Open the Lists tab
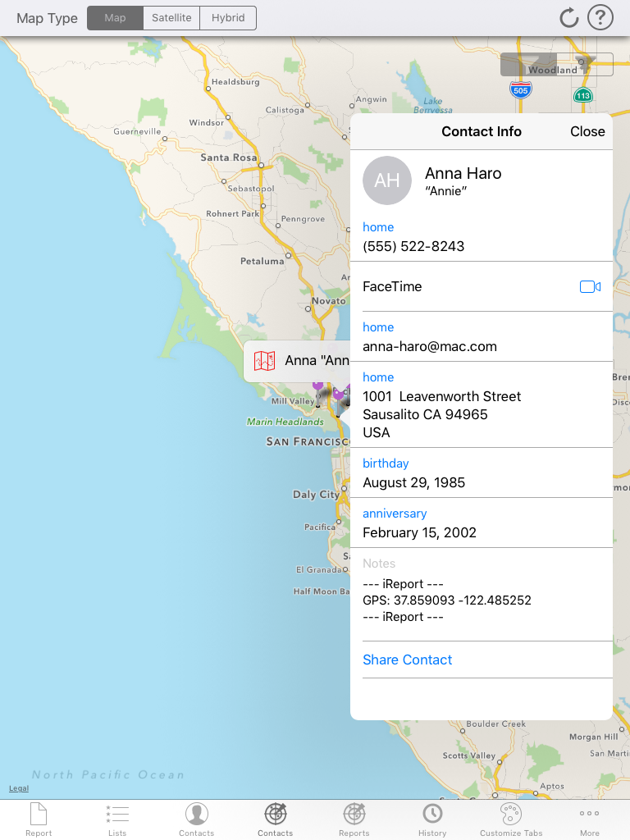 click(x=117, y=819)
